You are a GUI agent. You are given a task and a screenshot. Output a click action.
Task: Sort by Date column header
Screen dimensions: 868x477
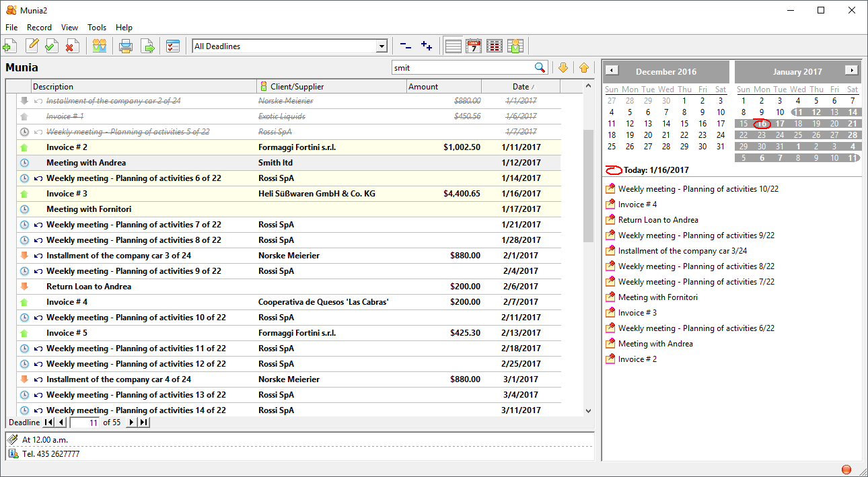tap(521, 86)
